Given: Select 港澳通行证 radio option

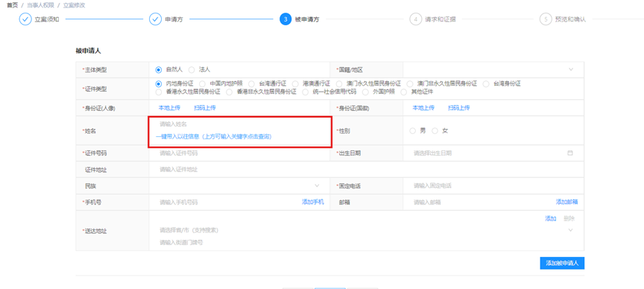Looking at the screenshot, I should (295, 83).
